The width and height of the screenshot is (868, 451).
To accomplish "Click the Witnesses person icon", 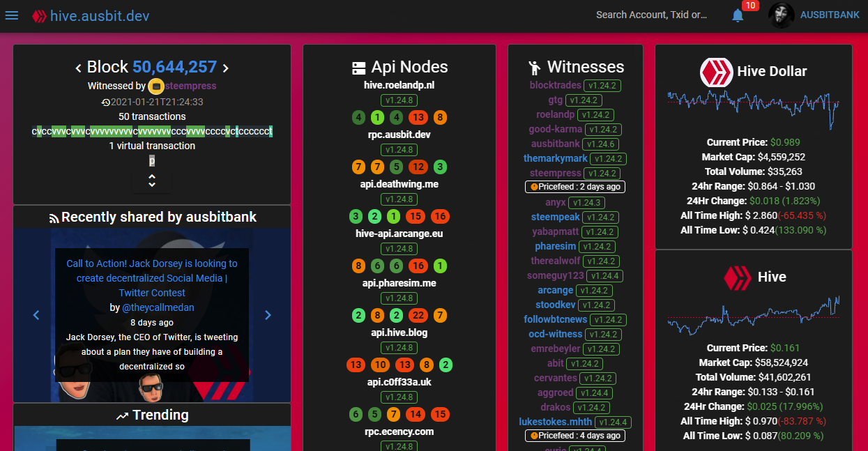I will click(x=535, y=68).
